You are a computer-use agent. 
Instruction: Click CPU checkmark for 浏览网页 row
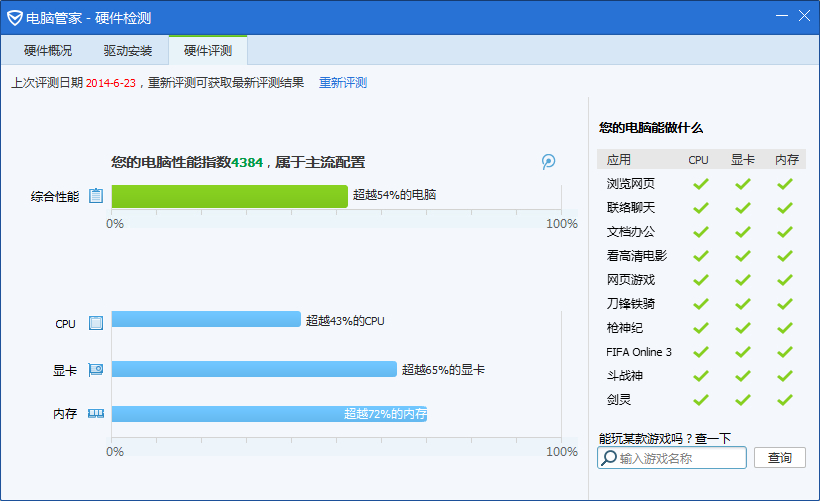click(701, 184)
